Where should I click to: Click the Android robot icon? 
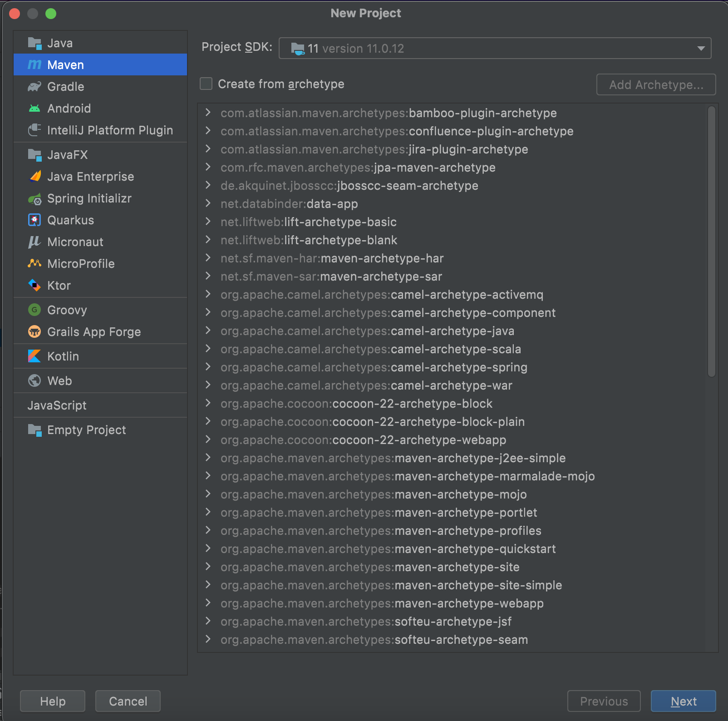[x=34, y=109]
